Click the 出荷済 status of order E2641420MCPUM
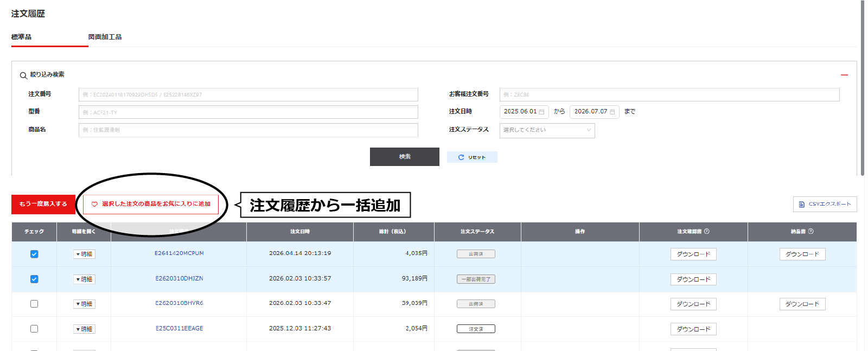The image size is (868, 351). coord(476,254)
